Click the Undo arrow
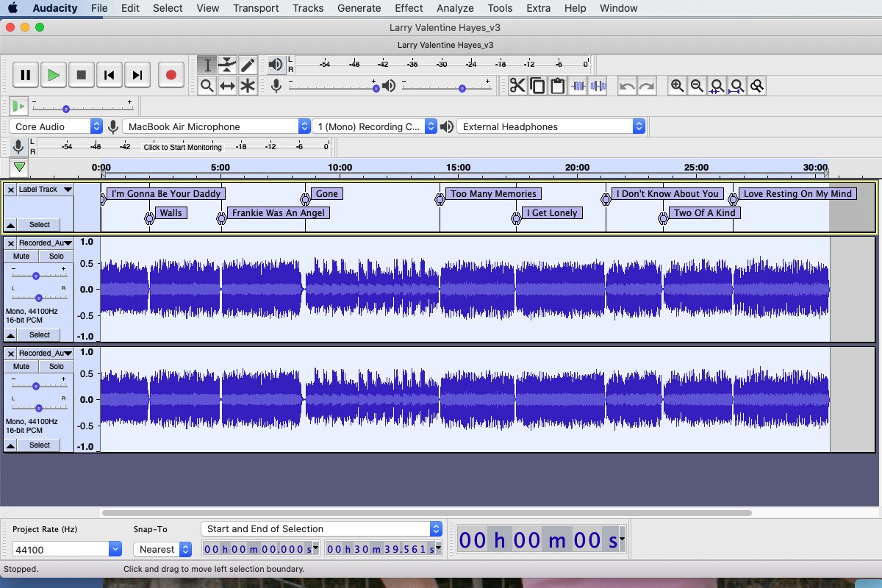The image size is (882, 588). (627, 86)
